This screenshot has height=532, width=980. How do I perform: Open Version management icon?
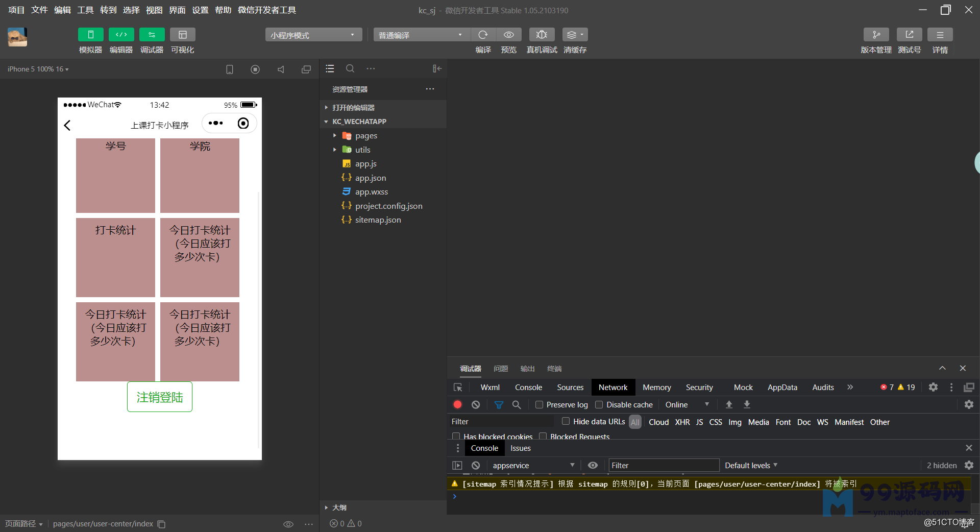(876, 35)
